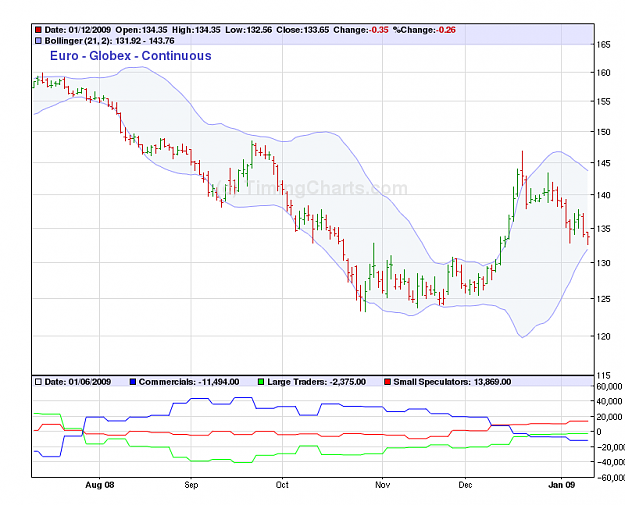
Task: Click the 'Low:132.56' value
Action: point(249,30)
